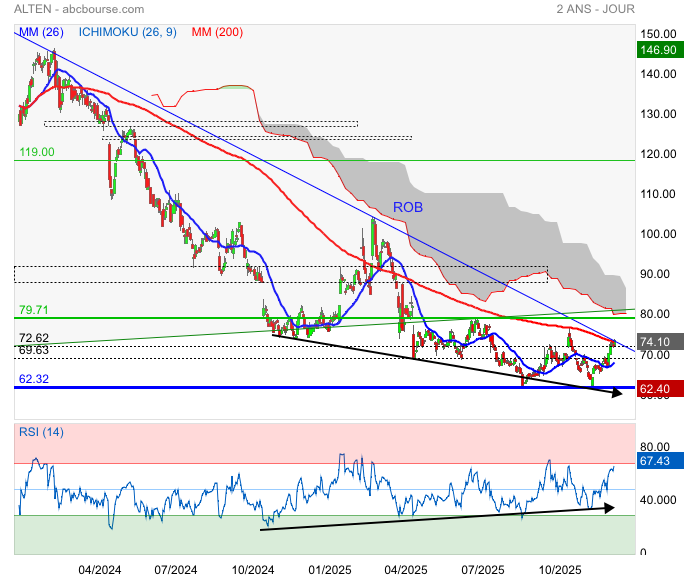Screen dimensions: 684x580
Task: Click the 100.00 price axis label
Action: pos(658,234)
